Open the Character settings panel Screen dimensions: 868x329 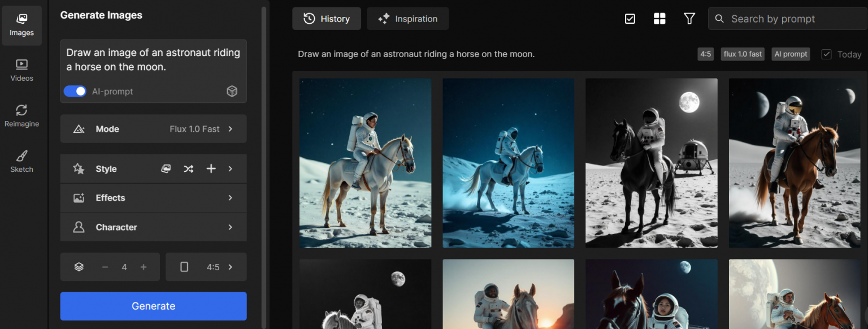pyautogui.click(x=153, y=227)
